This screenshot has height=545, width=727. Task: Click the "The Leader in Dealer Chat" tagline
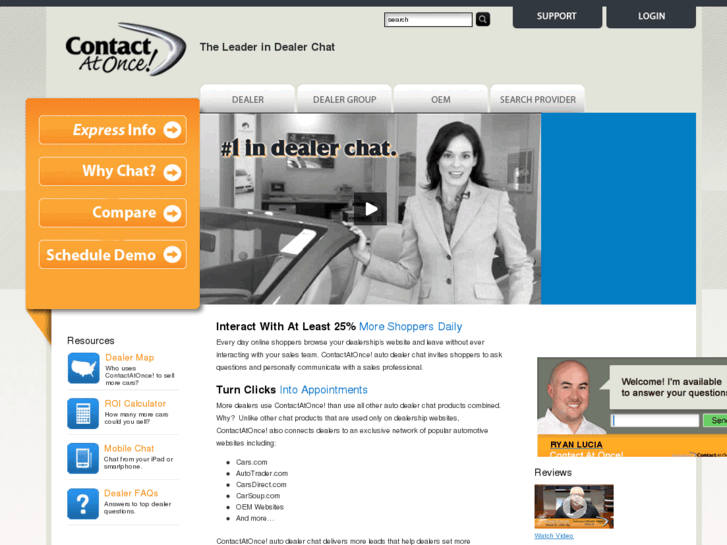click(x=267, y=47)
